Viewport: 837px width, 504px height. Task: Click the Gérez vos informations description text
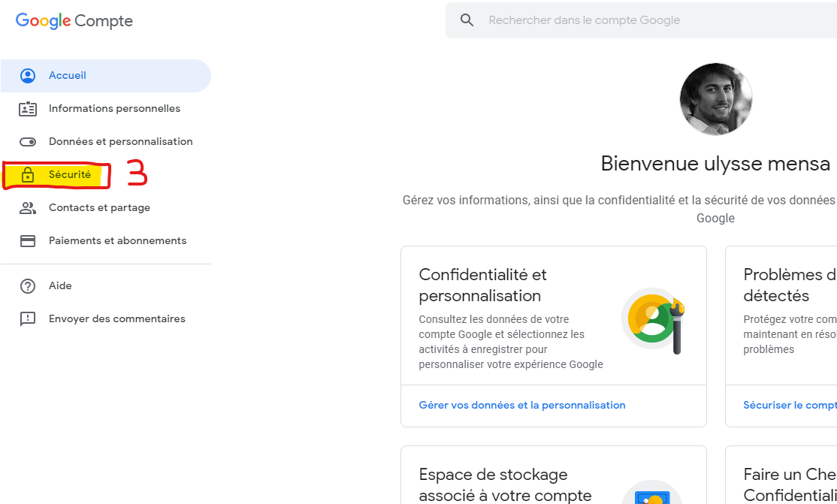pos(619,210)
